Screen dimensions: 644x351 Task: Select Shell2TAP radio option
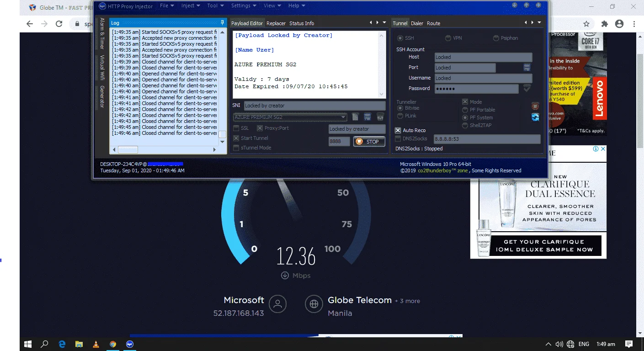pyautogui.click(x=465, y=125)
